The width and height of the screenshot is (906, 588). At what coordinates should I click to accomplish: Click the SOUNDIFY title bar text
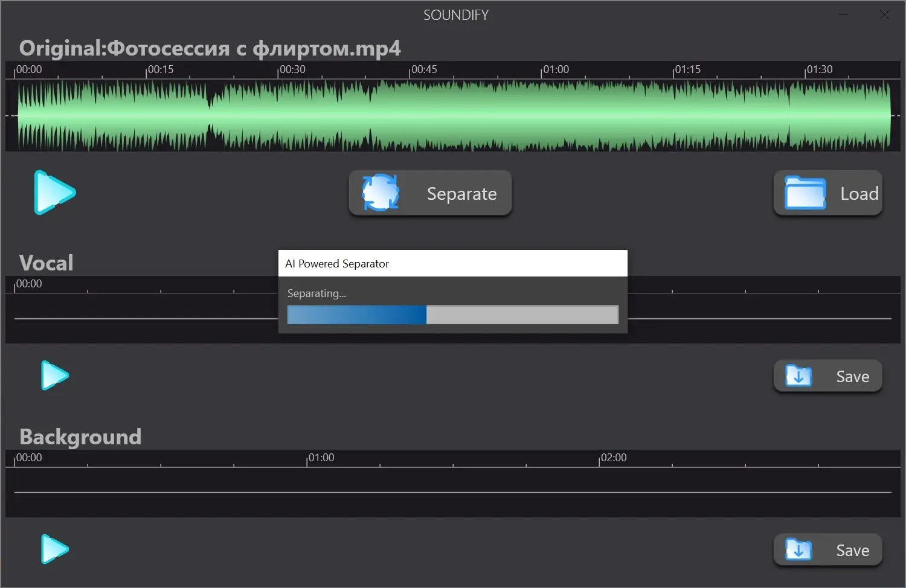[456, 14]
